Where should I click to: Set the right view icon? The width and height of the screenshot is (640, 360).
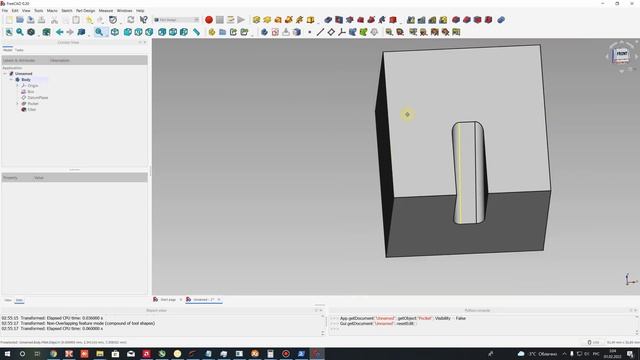tap(149, 32)
